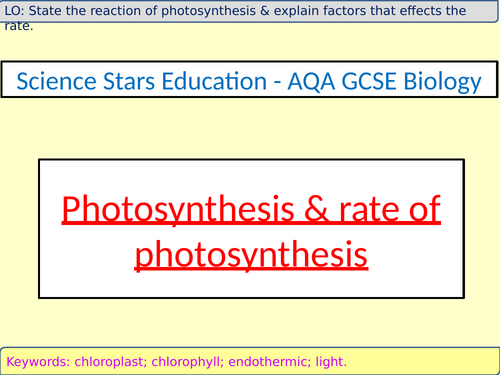Click the 'LO:' label in the top box
500x375 pixels.
(14, 11)
